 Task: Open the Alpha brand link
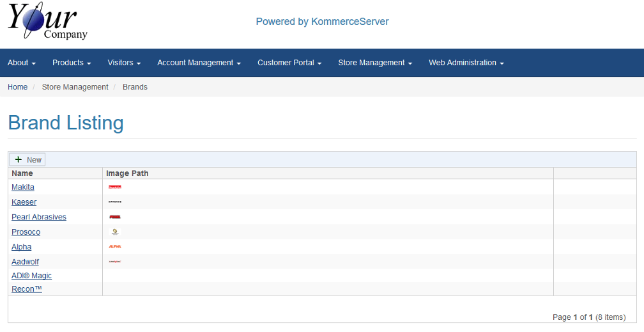pos(21,247)
